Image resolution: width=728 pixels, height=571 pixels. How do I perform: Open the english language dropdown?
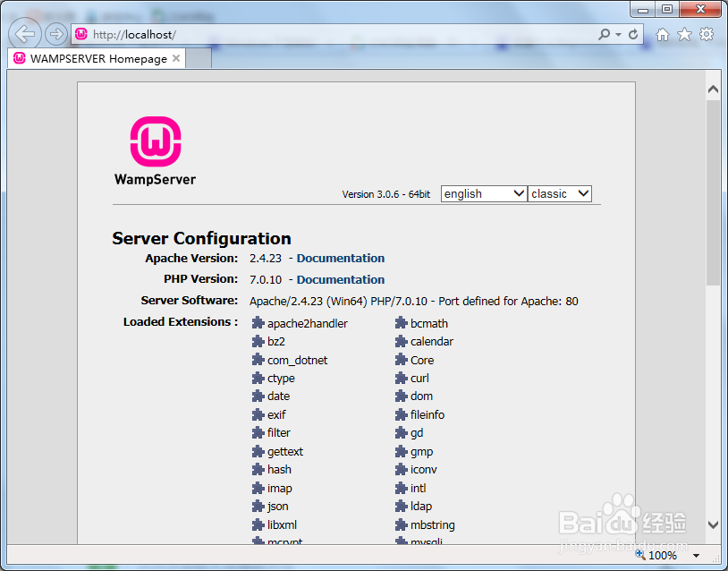point(484,193)
